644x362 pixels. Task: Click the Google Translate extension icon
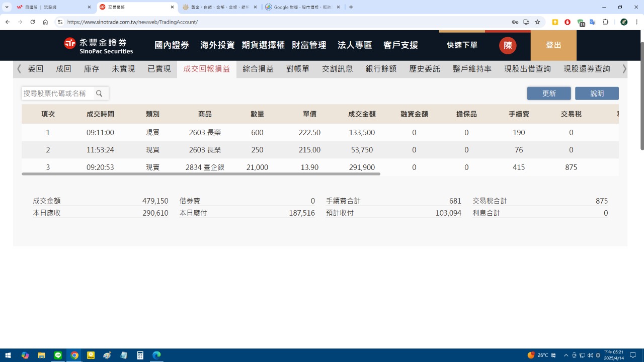[593, 22]
